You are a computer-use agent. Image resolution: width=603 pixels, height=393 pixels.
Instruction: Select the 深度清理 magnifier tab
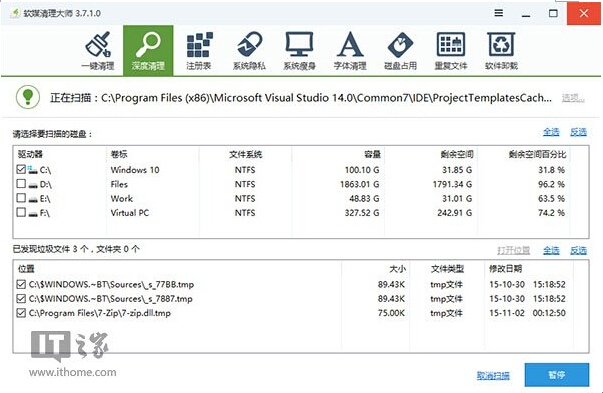pos(148,51)
